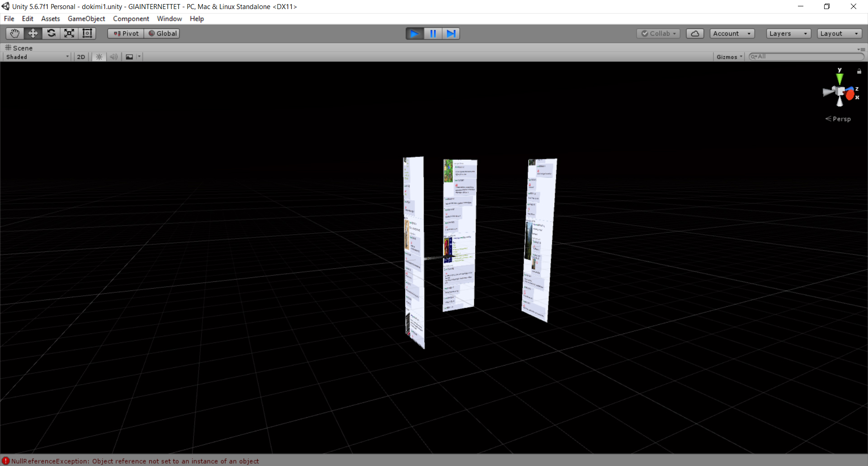Select the Hand tool
The image size is (868, 466).
coord(15,33)
